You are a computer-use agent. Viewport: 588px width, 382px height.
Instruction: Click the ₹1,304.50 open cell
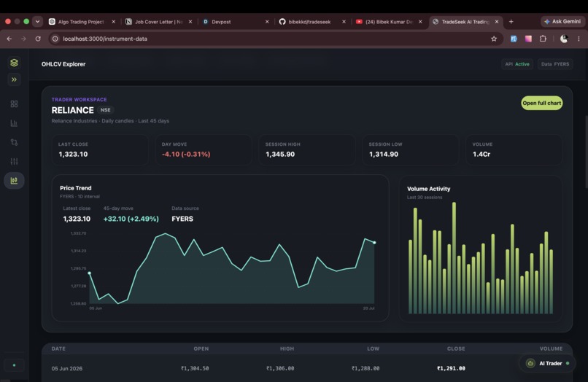click(195, 368)
